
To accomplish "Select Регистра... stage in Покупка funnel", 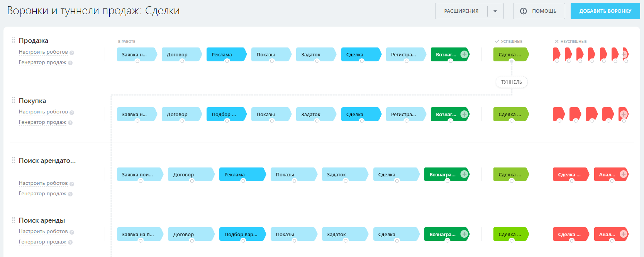I will tap(406, 114).
